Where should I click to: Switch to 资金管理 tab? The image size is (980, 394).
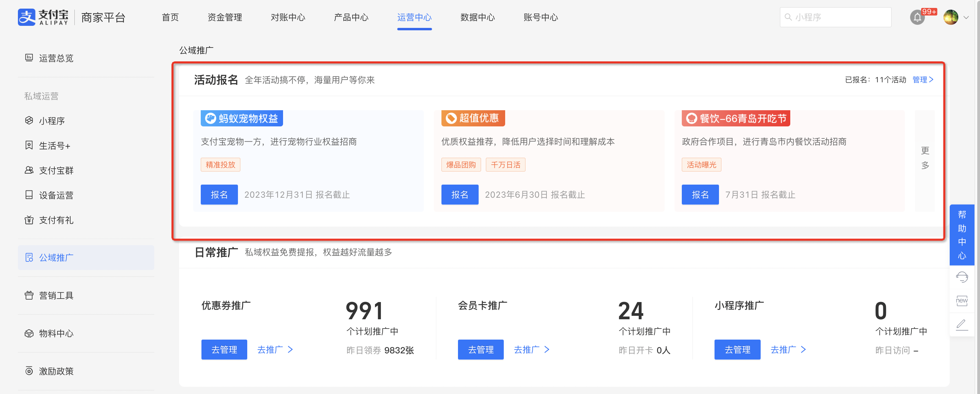225,17
